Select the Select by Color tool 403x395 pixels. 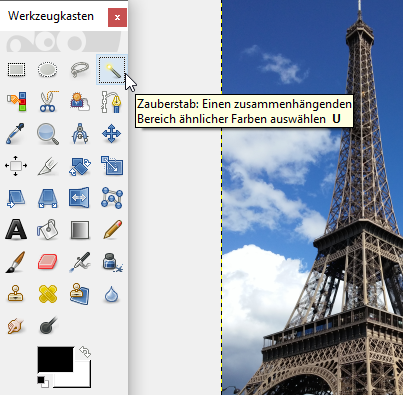click(x=16, y=102)
